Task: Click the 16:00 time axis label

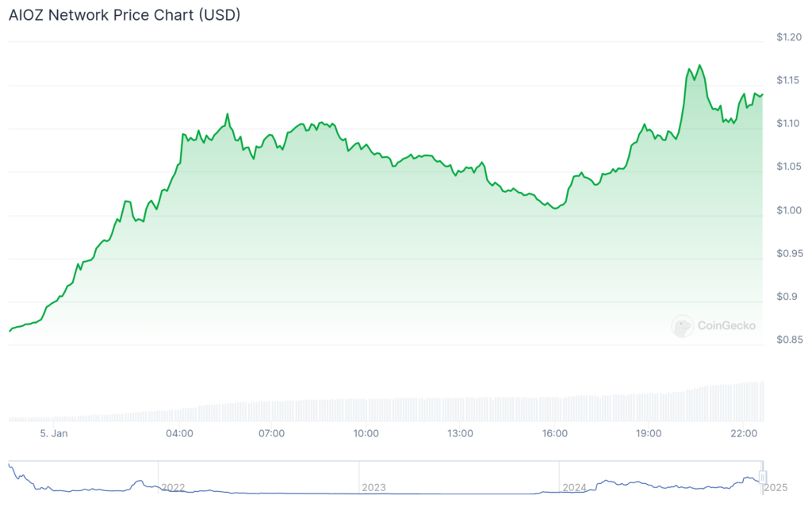Action: 554,433
